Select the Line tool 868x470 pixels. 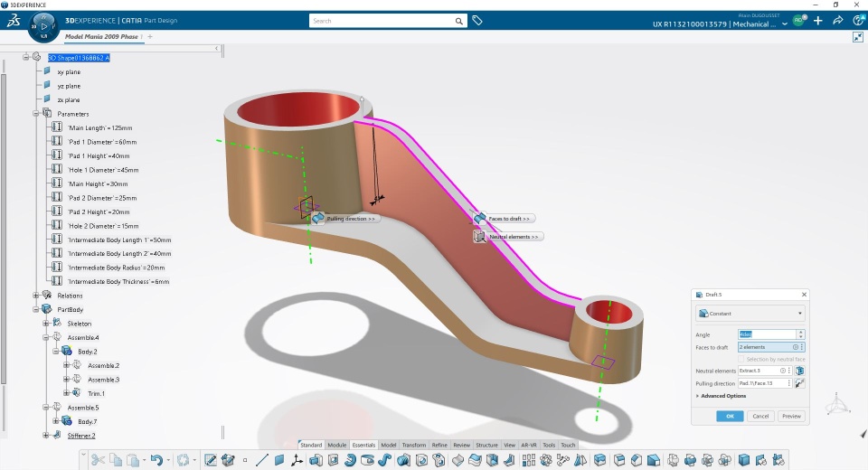coord(262,460)
